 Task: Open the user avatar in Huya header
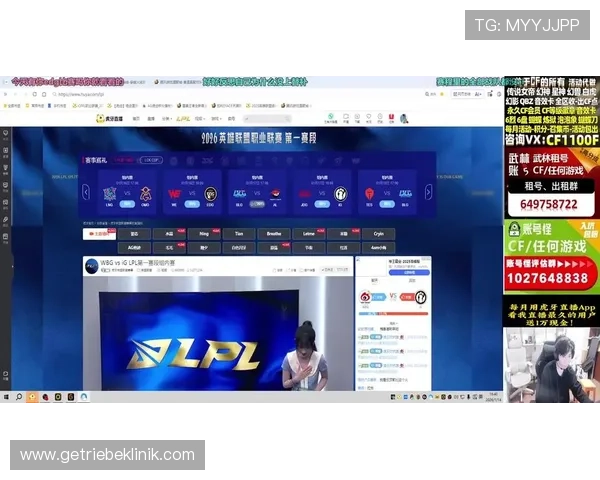(404, 118)
